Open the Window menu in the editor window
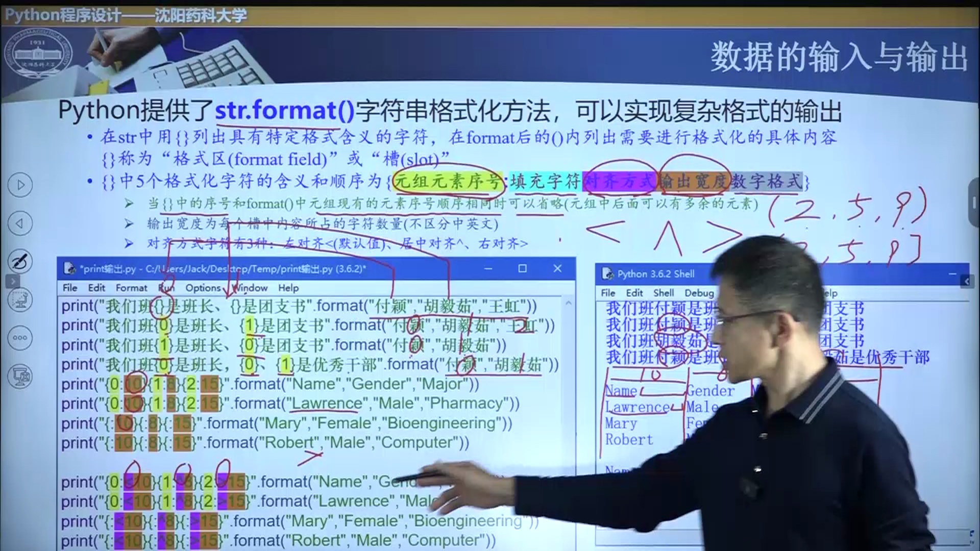Viewport: 980px width, 551px height. tap(250, 288)
